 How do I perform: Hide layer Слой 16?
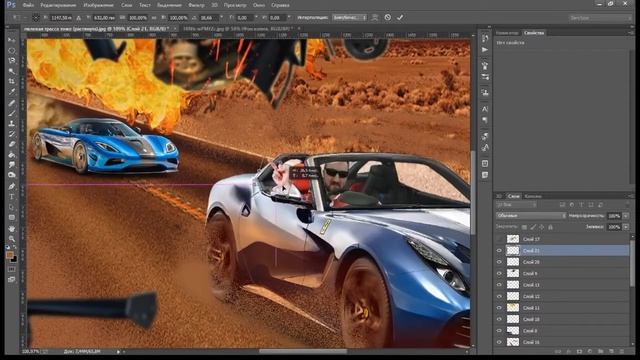[x=499, y=342]
